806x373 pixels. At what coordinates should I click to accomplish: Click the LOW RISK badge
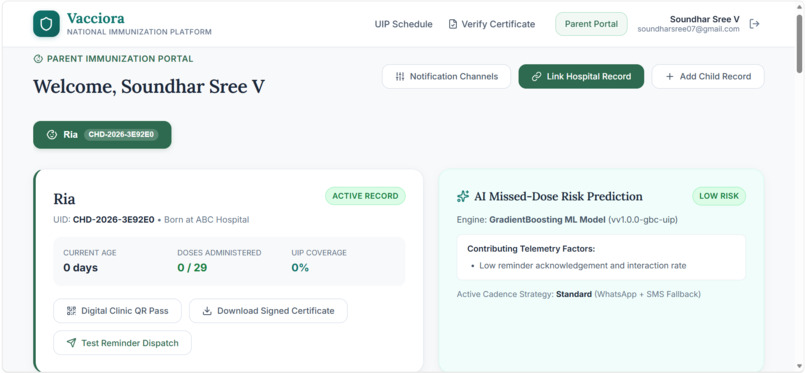(719, 196)
